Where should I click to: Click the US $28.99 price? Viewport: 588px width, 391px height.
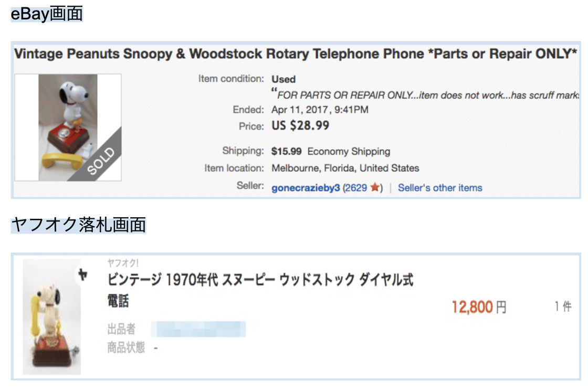pos(300,126)
